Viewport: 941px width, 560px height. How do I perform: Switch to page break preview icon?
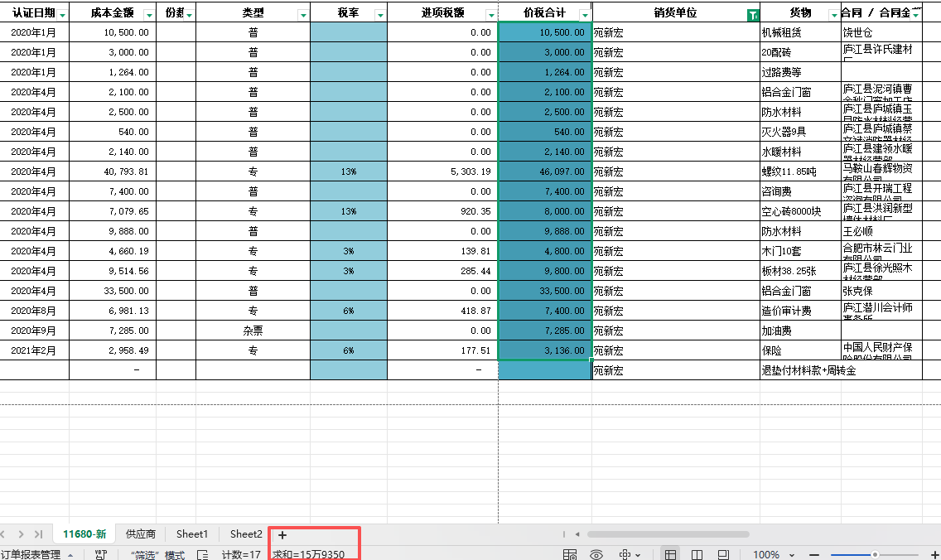coord(722,555)
